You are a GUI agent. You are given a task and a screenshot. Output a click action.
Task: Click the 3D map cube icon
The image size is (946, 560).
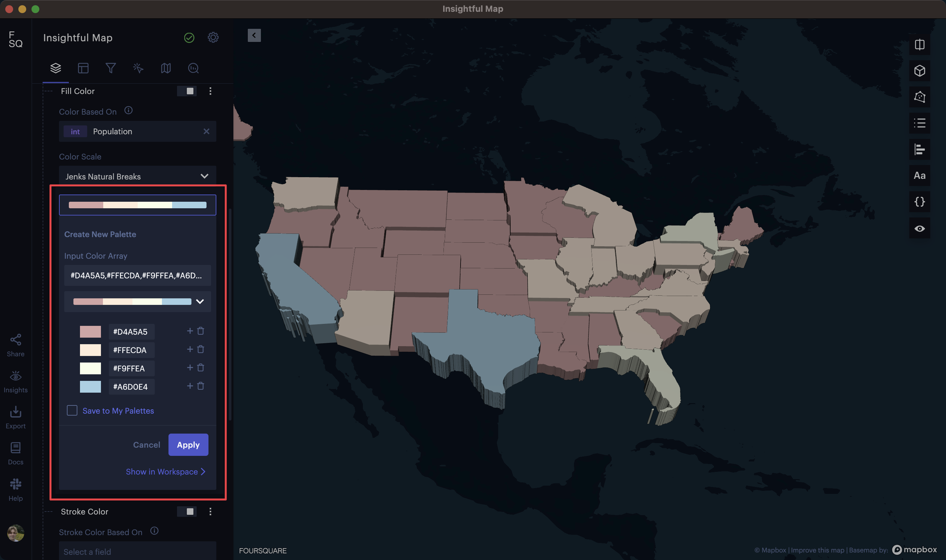[x=919, y=71]
